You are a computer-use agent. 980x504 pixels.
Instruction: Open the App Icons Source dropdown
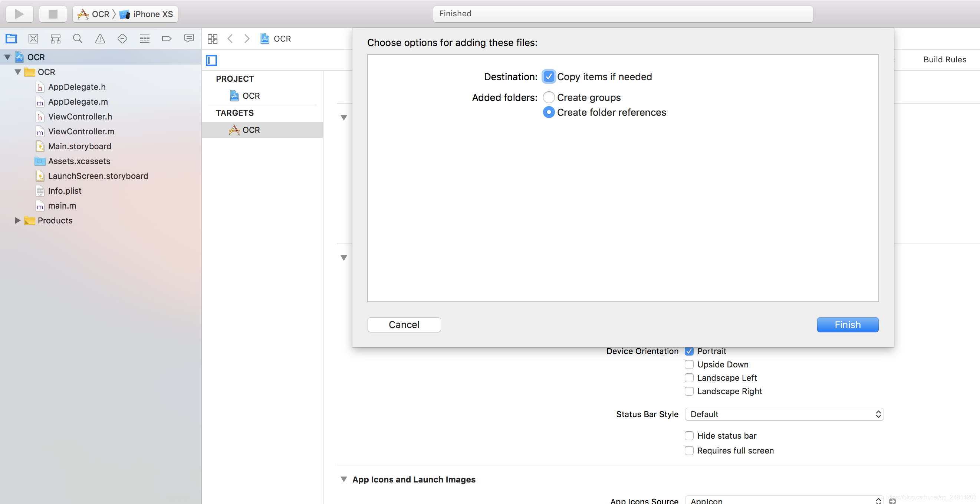pos(784,500)
